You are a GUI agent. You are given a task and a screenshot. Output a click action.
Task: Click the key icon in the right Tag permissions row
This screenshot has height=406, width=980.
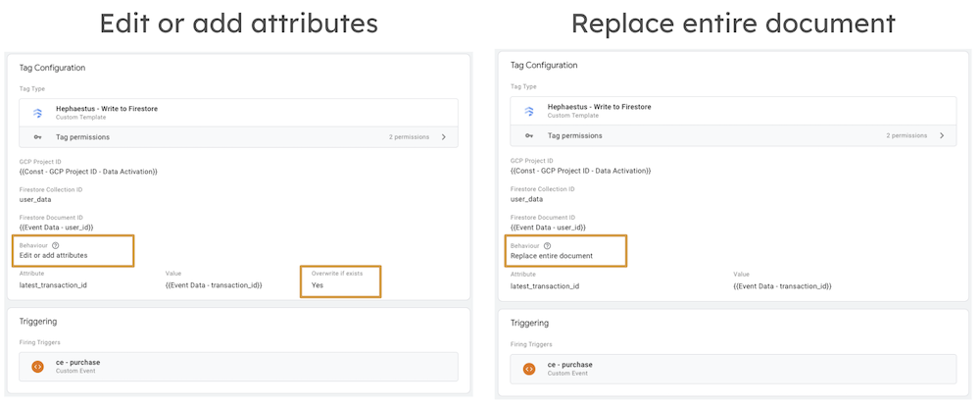coord(529,135)
